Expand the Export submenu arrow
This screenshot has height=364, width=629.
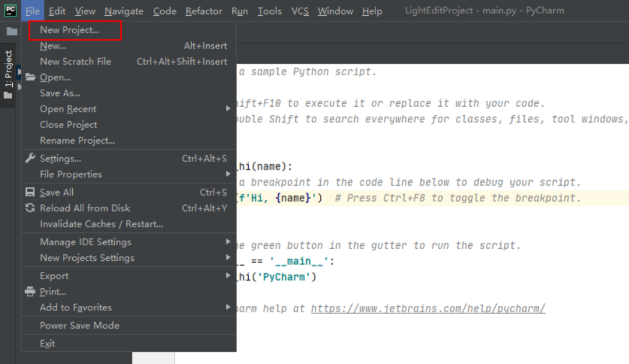point(228,275)
